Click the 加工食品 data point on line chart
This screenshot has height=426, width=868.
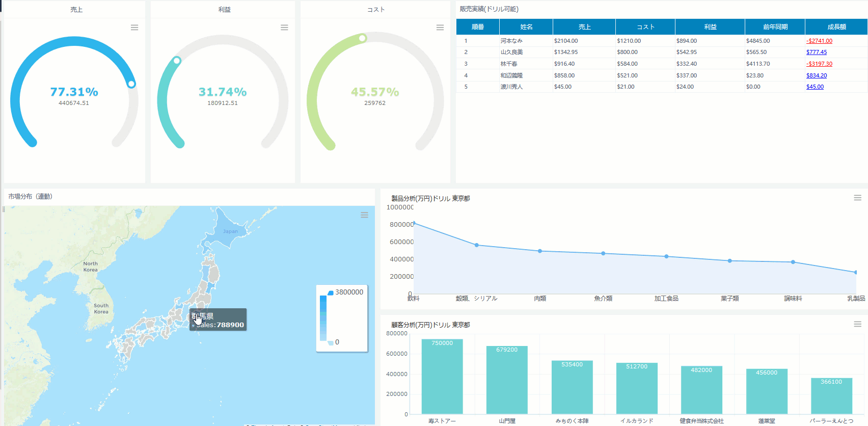666,256
